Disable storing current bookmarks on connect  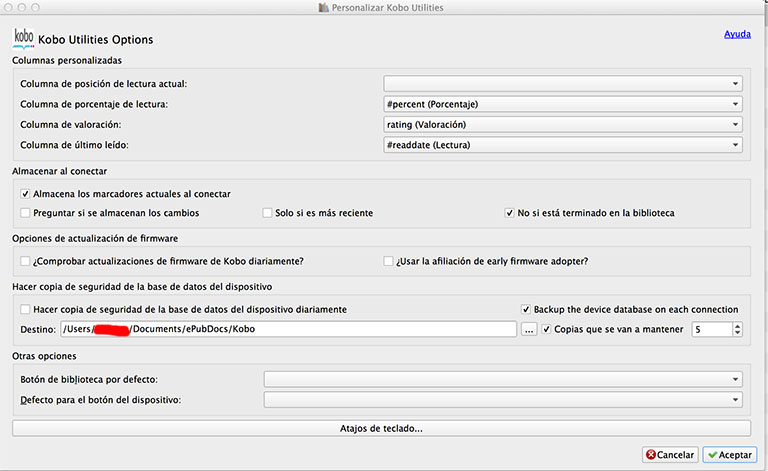coord(25,193)
